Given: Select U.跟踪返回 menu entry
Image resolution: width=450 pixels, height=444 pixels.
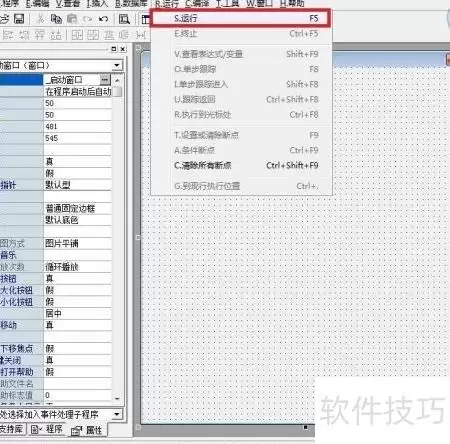Looking at the screenshot, I should [241, 99].
